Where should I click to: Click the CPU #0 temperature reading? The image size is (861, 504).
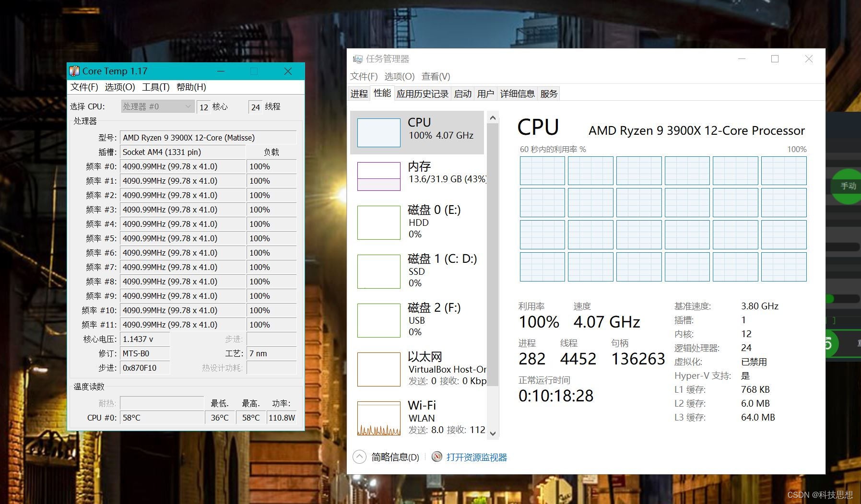pos(162,418)
